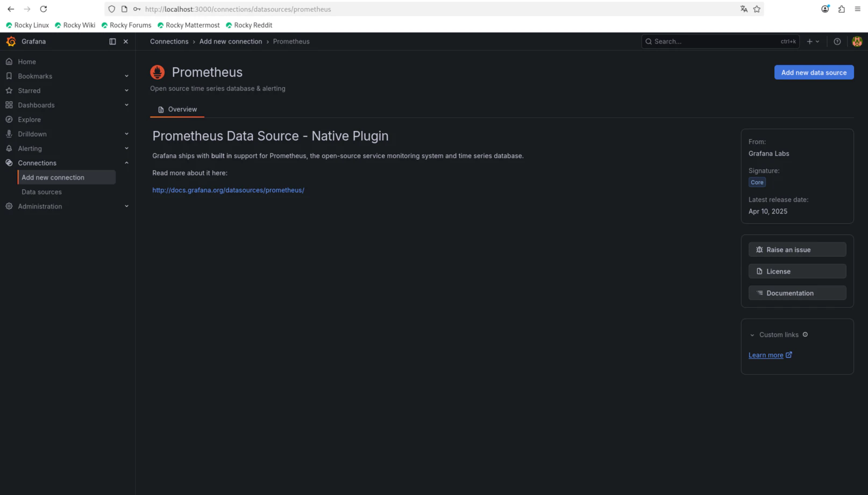
Task: Click the Grafana logo icon
Action: [x=11, y=41]
